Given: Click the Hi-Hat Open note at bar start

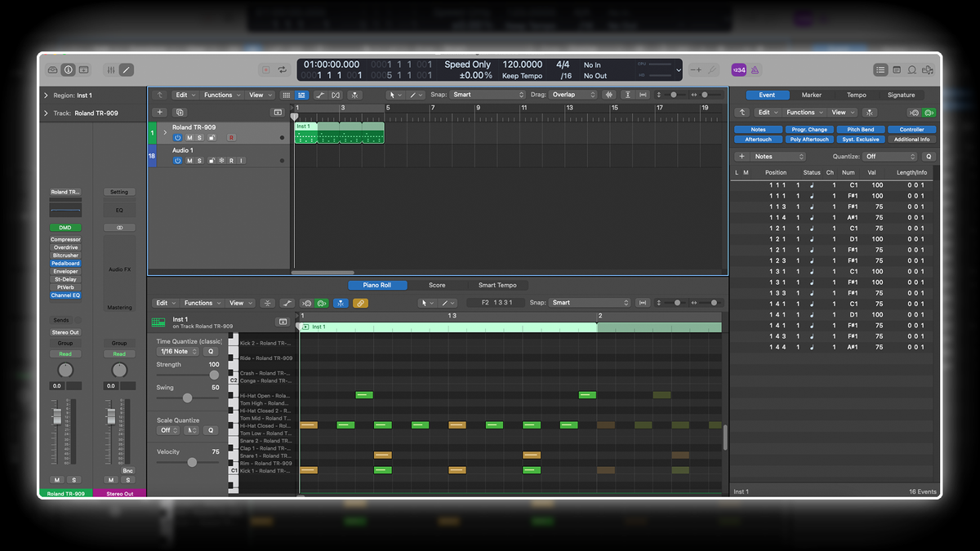Looking at the screenshot, I should [364, 395].
